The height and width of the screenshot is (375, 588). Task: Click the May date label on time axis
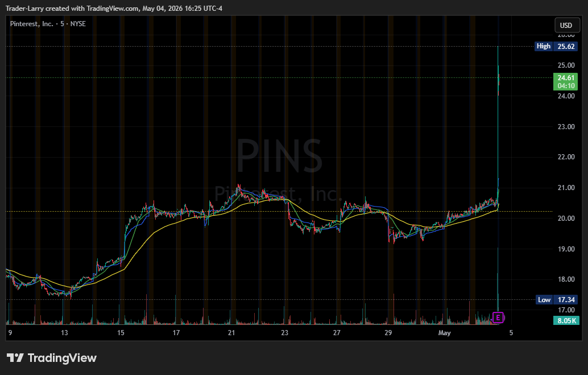(444, 333)
